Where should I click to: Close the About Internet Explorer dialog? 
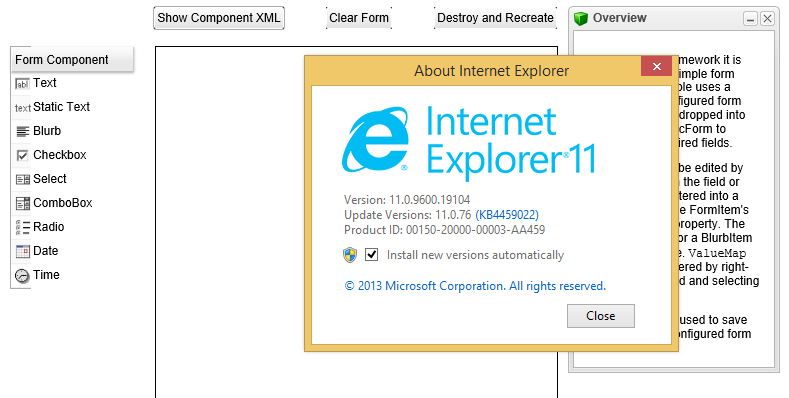tap(656, 66)
